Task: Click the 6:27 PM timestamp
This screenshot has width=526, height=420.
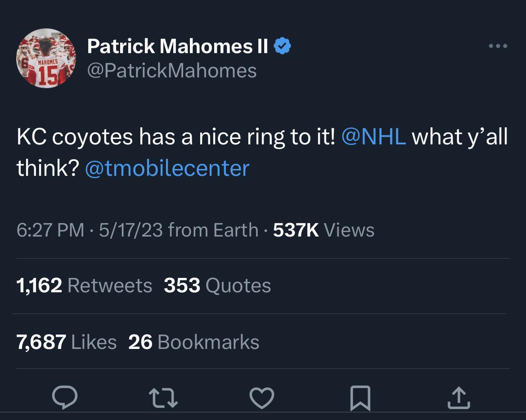Action: point(50,230)
